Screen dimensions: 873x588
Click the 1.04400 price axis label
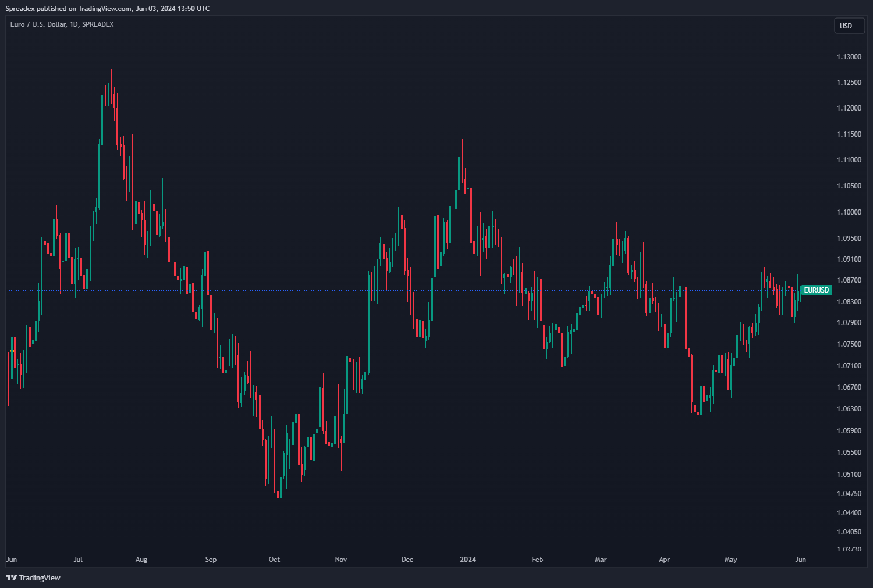point(849,513)
